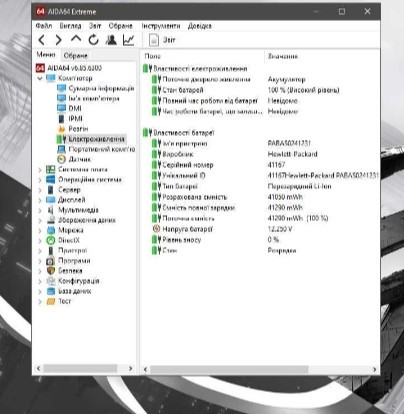
Task: Click the Операційна система Windows icon
Action: tap(51, 179)
